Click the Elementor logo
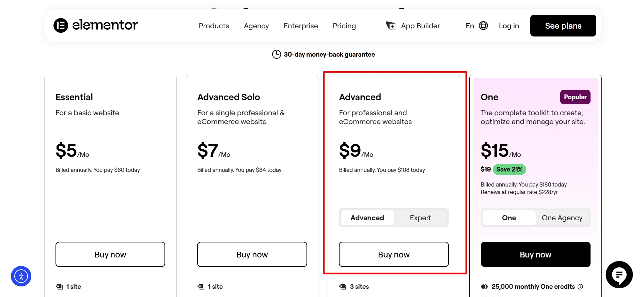This screenshot has height=297, width=644. 96,25
